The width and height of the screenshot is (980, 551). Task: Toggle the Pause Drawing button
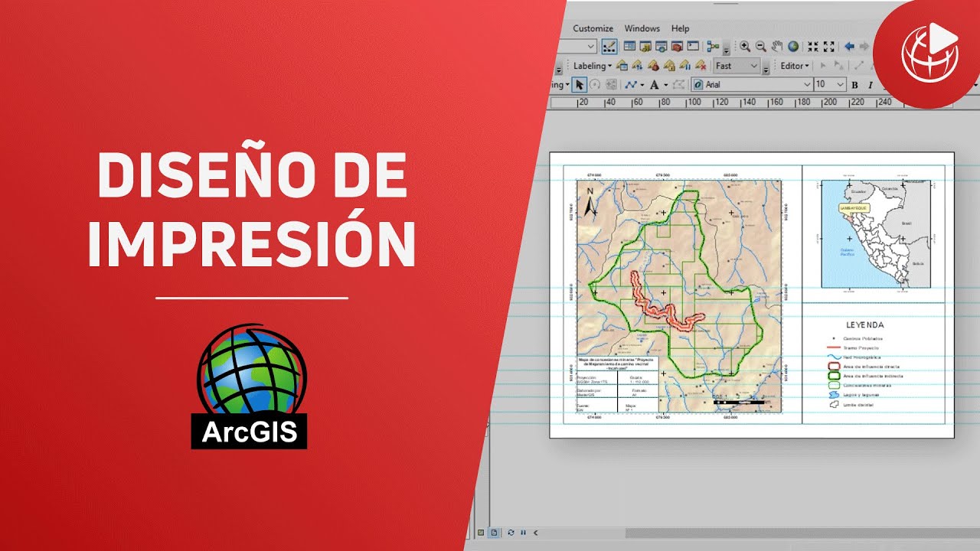[523, 532]
